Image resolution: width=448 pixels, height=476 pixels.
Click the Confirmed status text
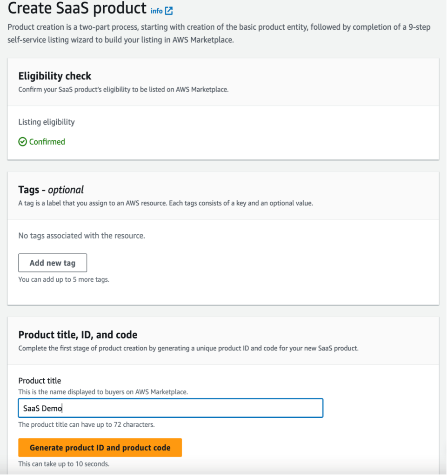point(46,142)
